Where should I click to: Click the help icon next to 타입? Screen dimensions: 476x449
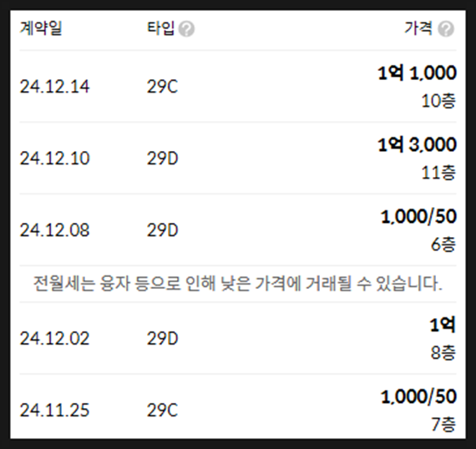coord(186,29)
